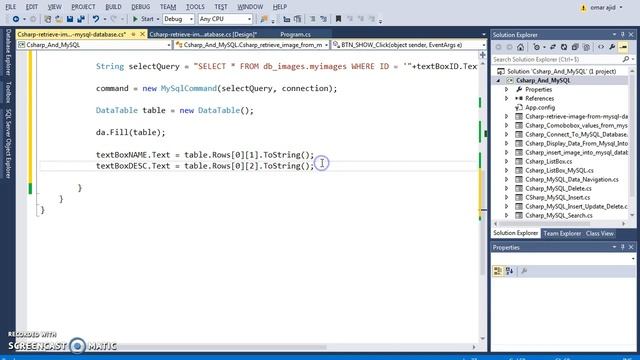Viewport: 640px width, 360px height.
Task: Open the TOOLS menu
Action: click(x=195, y=7)
